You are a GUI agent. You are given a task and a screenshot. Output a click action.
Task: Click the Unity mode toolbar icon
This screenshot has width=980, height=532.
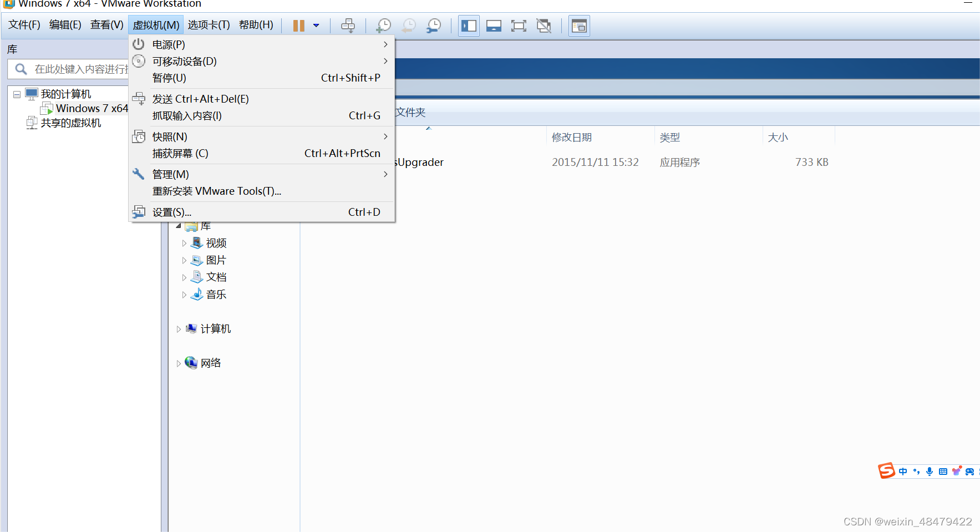[544, 26]
